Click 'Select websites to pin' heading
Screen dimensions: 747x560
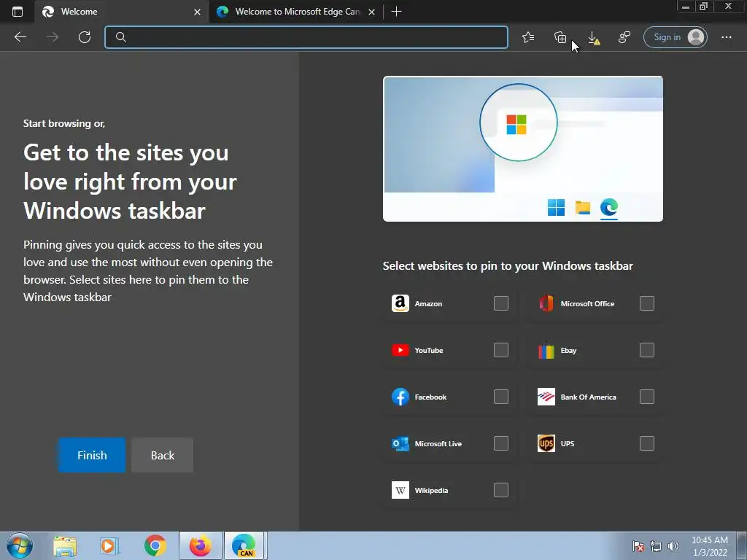(508, 265)
